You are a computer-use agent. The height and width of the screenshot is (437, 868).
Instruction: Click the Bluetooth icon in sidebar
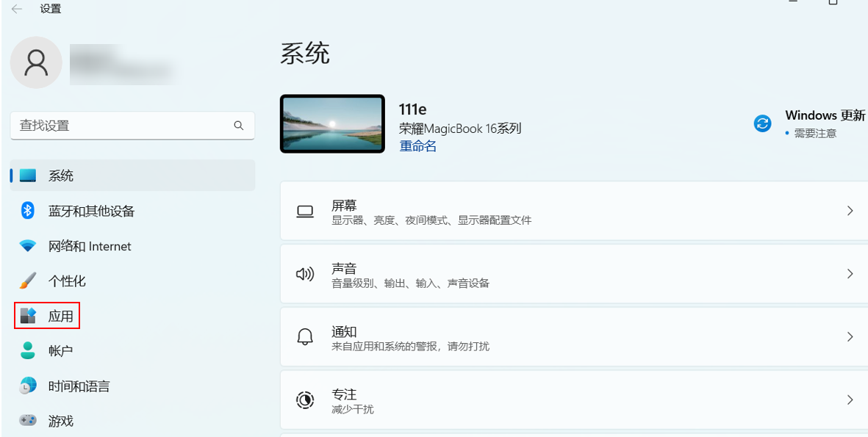[x=28, y=211]
